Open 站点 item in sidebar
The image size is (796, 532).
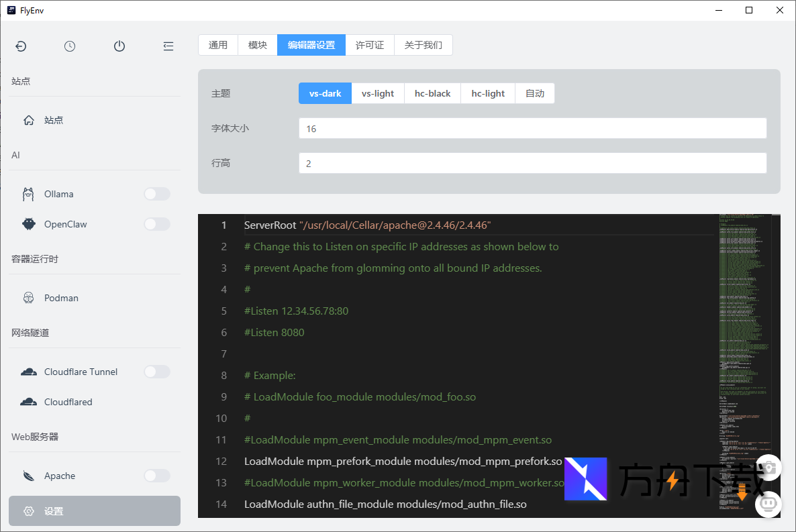[54, 120]
